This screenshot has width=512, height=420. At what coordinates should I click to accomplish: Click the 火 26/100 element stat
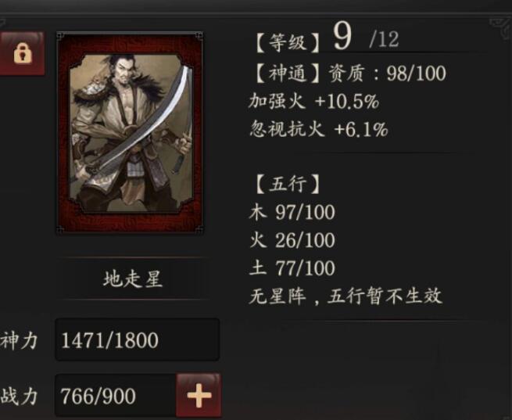pos(292,240)
